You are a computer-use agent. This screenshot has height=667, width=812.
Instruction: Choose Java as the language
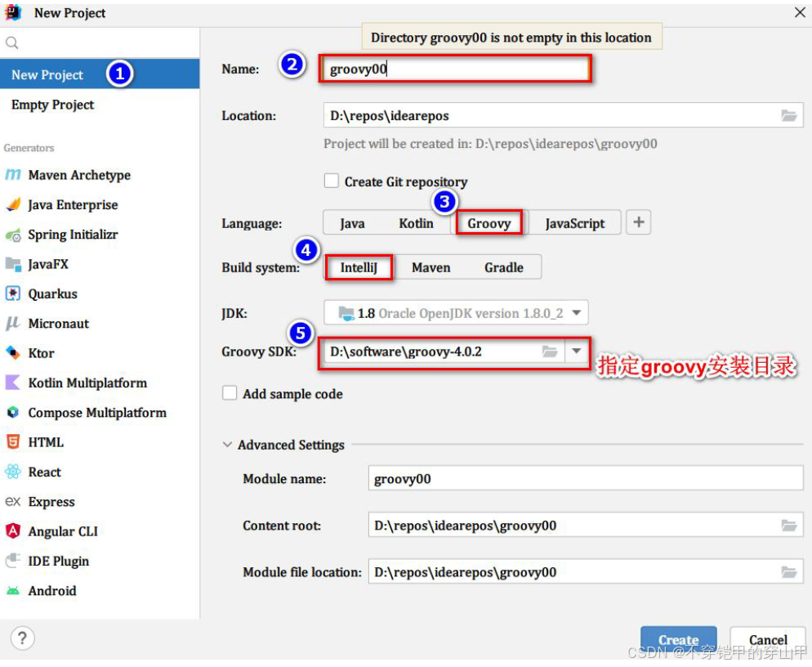[x=352, y=223]
